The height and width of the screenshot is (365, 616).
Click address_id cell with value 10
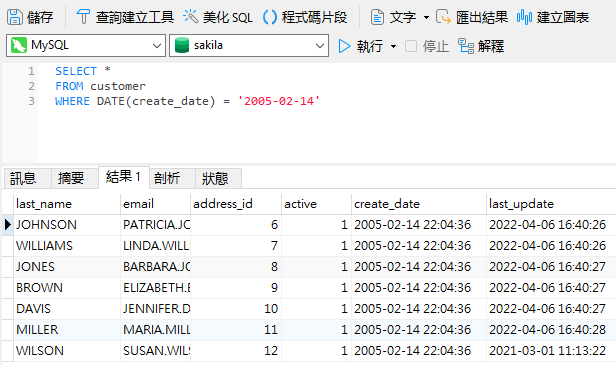pyautogui.click(x=236, y=309)
